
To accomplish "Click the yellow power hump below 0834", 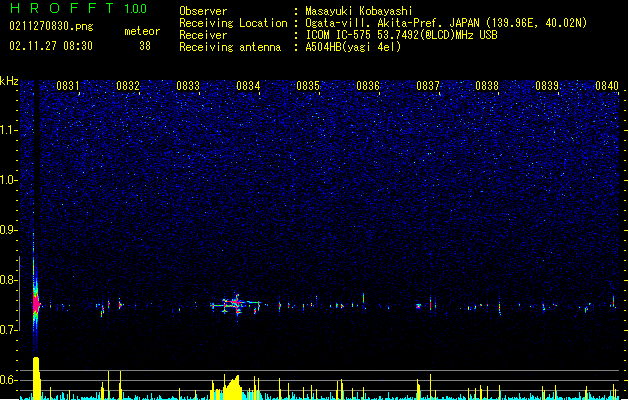I will click(x=233, y=387).
